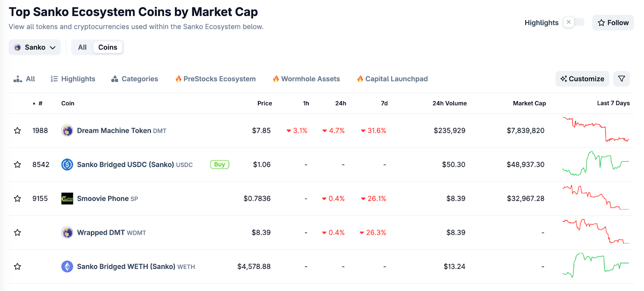Star Dream Machine Token as favorite
Viewport: 644px width, 291px height.
coord(17,130)
